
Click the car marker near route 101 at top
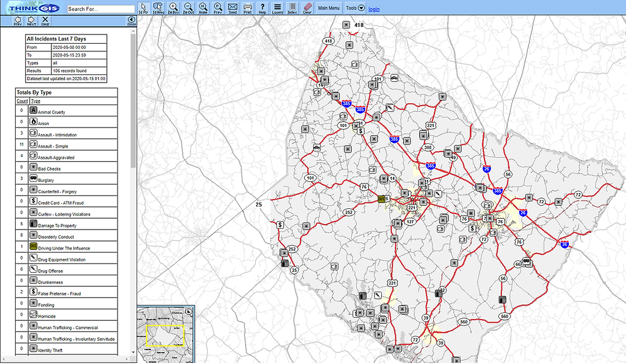[x=394, y=78]
